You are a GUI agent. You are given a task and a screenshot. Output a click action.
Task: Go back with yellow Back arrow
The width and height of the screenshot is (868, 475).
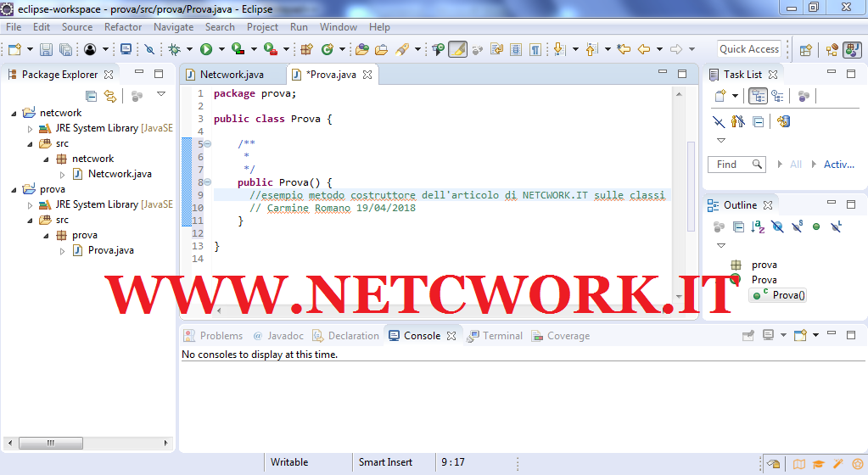click(x=644, y=49)
